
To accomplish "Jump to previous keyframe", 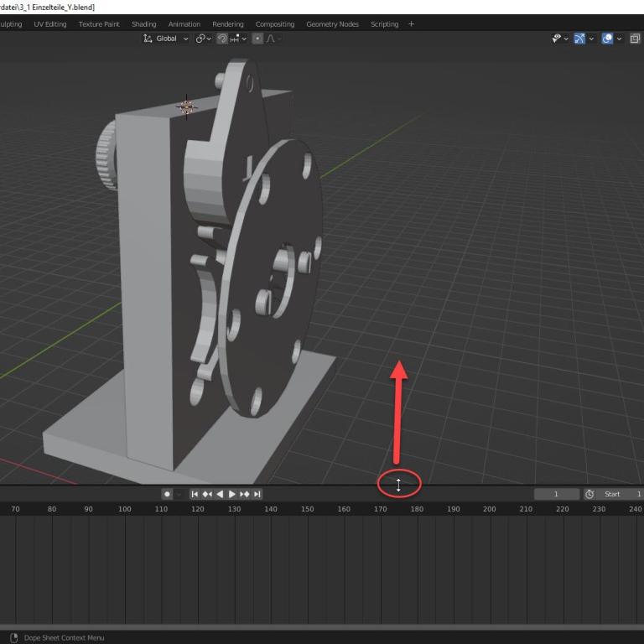I will pyautogui.click(x=207, y=495).
